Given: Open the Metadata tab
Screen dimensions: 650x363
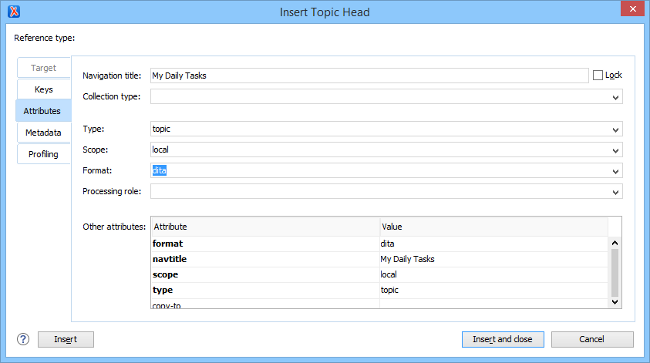Looking at the screenshot, I should pos(44,133).
